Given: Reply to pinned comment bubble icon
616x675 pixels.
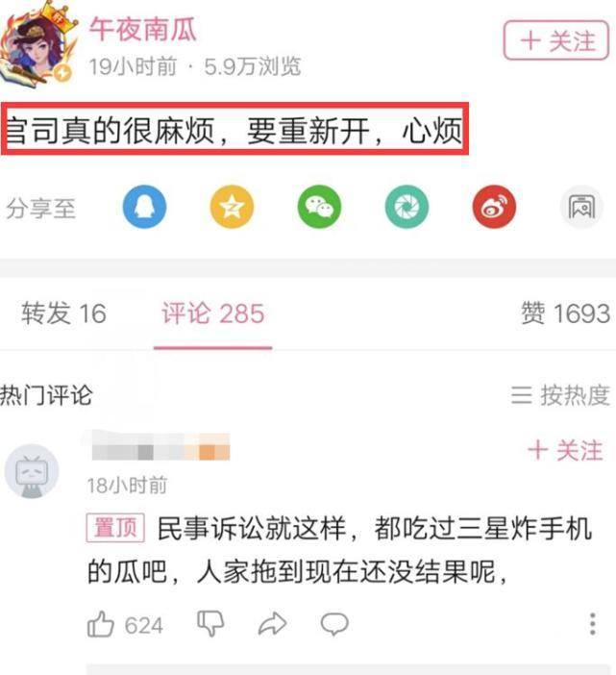Looking at the screenshot, I should (x=334, y=623).
